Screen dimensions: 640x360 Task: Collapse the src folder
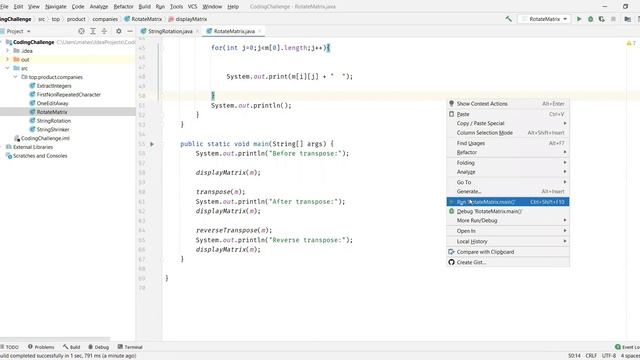[7, 68]
